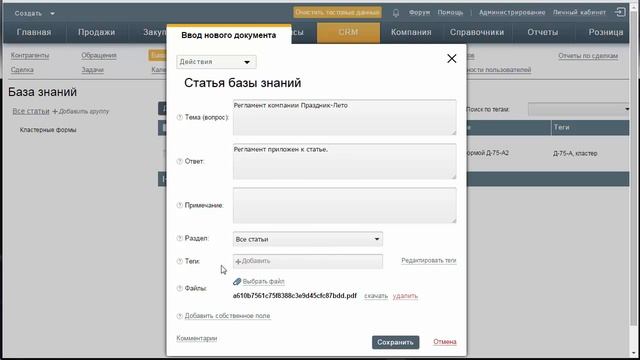This screenshot has height=360, width=640.
Task: Click help icon beside Раздел
Action: [x=179, y=238]
